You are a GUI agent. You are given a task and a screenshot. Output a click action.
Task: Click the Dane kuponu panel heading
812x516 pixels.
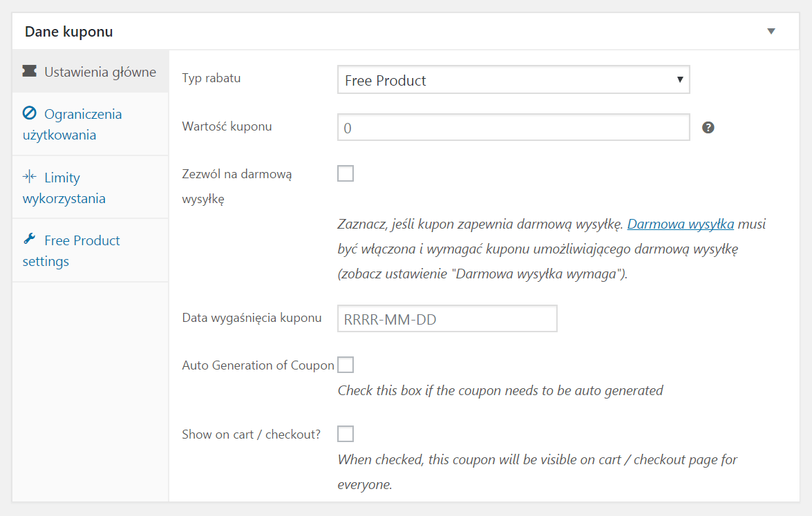[69, 32]
